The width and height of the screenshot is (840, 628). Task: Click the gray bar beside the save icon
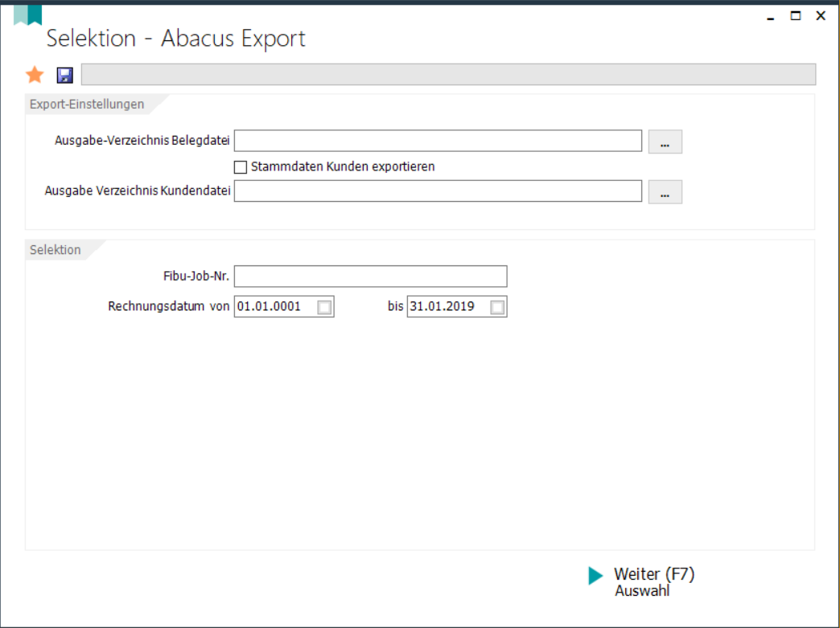tap(448, 75)
